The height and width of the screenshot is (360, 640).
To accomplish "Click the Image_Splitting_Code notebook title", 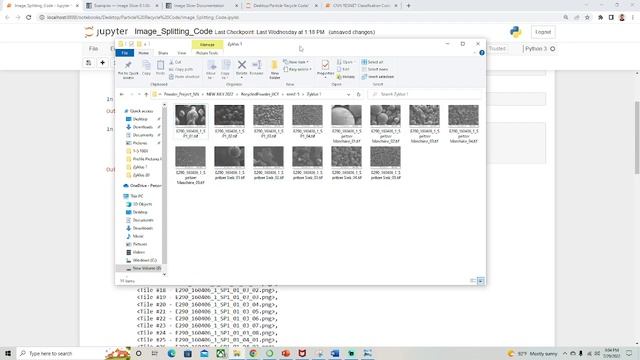I will coord(173,31).
